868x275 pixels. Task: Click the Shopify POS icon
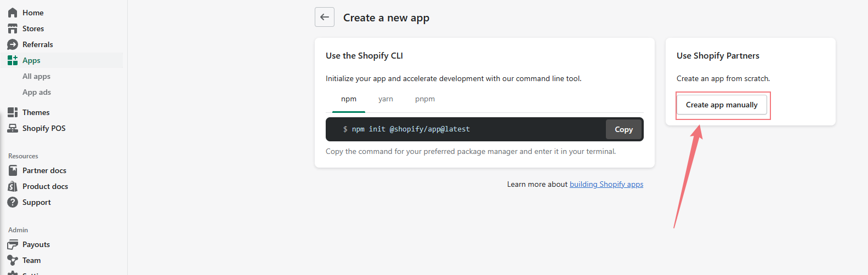click(x=13, y=128)
